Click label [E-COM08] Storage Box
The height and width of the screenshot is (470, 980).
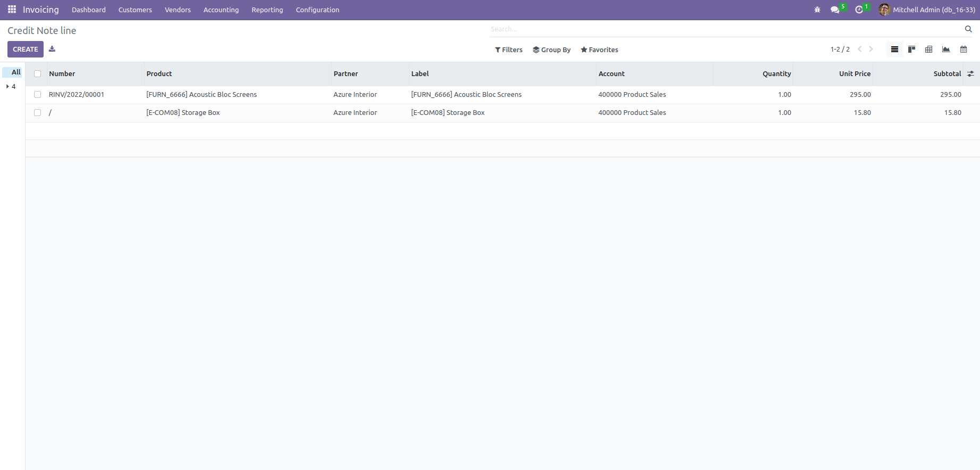pos(448,113)
